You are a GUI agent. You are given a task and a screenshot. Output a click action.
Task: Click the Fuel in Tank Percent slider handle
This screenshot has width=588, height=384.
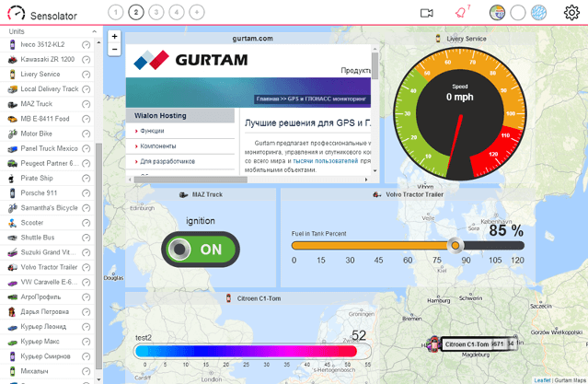tap(454, 245)
